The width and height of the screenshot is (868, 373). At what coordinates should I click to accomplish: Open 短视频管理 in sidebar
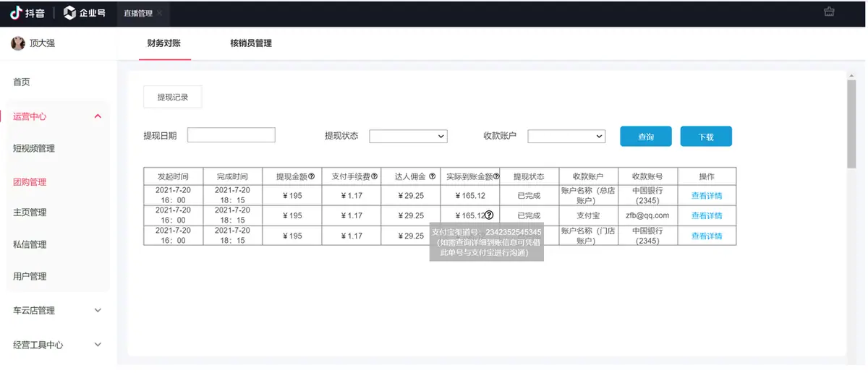[34, 148]
